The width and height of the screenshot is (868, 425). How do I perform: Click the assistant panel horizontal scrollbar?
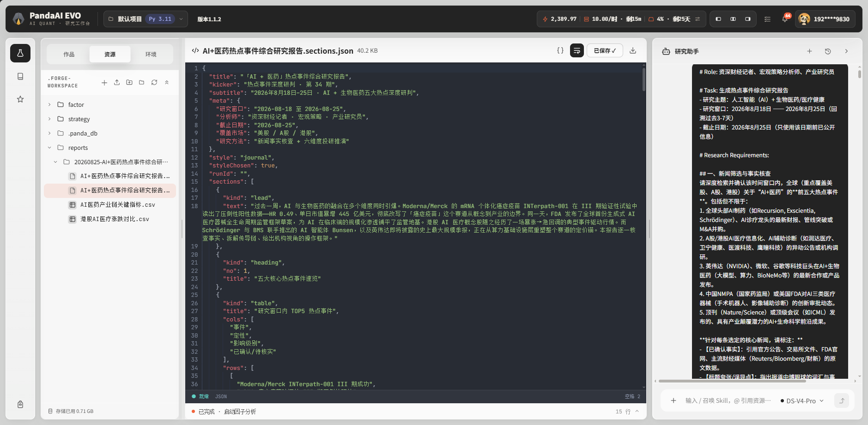(732, 381)
